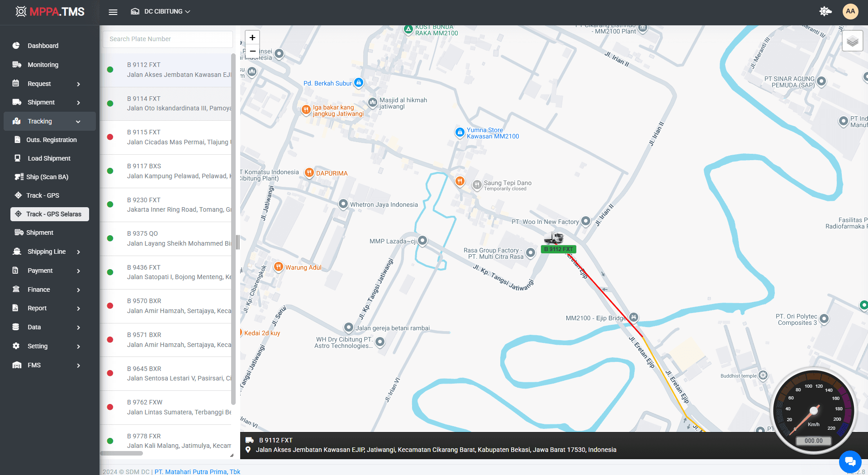Click the MPPA.TMS logo
The height and width of the screenshot is (475, 868).
tap(50, 12)
